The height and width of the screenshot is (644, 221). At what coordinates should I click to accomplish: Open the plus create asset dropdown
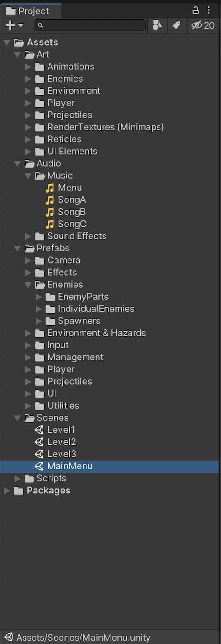[14, 25]
